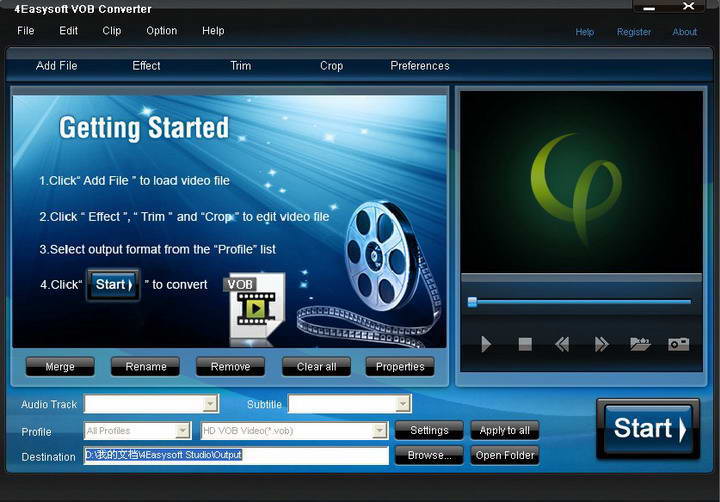Click the rewind double-arrow icon
The height and width of the screenshot is (502, 720).
(562, 344)
